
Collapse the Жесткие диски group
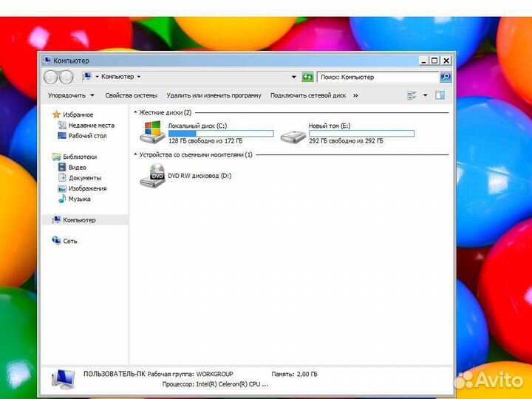tap(135, 112)
